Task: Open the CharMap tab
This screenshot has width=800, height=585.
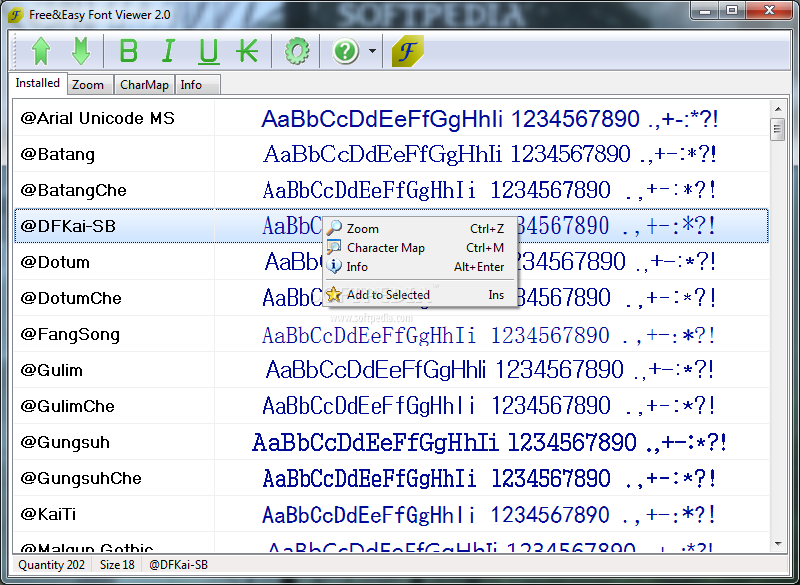Action: pyautogui.click(x=144, y=85)
